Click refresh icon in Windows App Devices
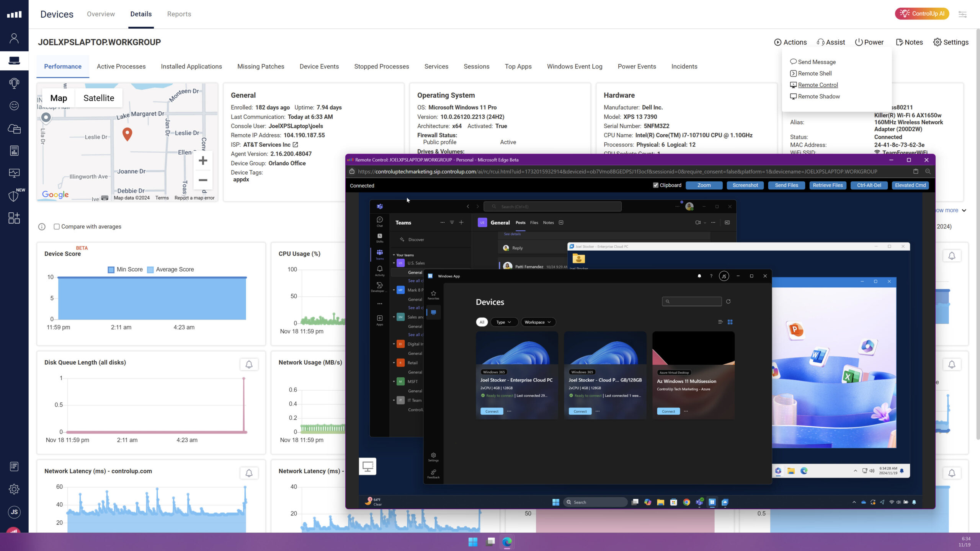 coord(728,302)
